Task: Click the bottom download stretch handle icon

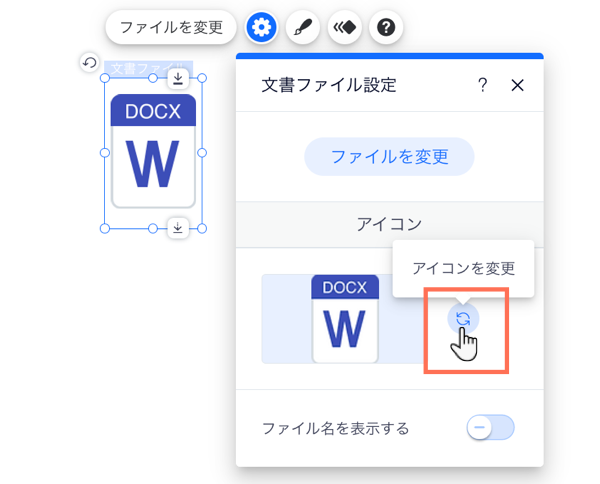Action: click(x=178, y=228)
